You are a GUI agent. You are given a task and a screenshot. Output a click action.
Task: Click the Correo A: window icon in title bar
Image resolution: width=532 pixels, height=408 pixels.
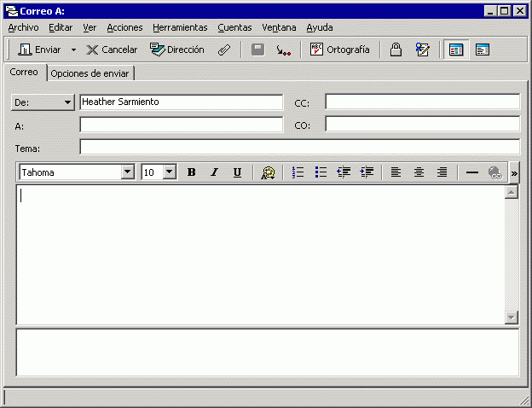pyautogui.click(x=12, y=11)
